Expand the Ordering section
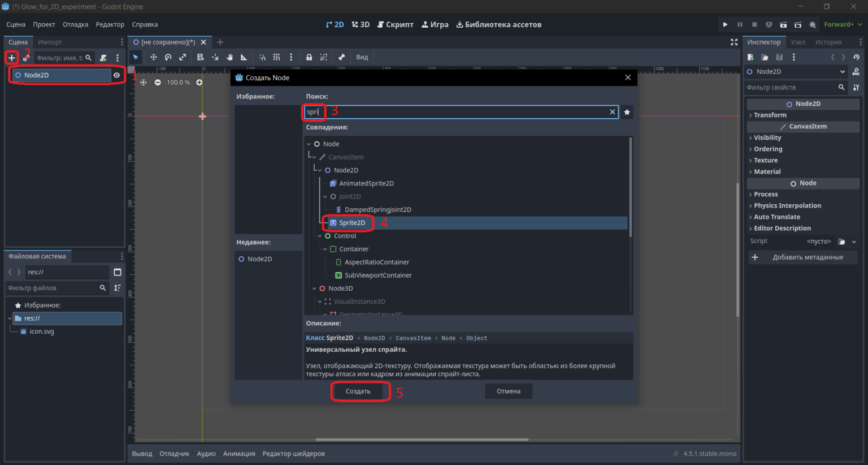The width and height of the screenshot is (868, 465). pyautogui.click(x=803, y=149)
